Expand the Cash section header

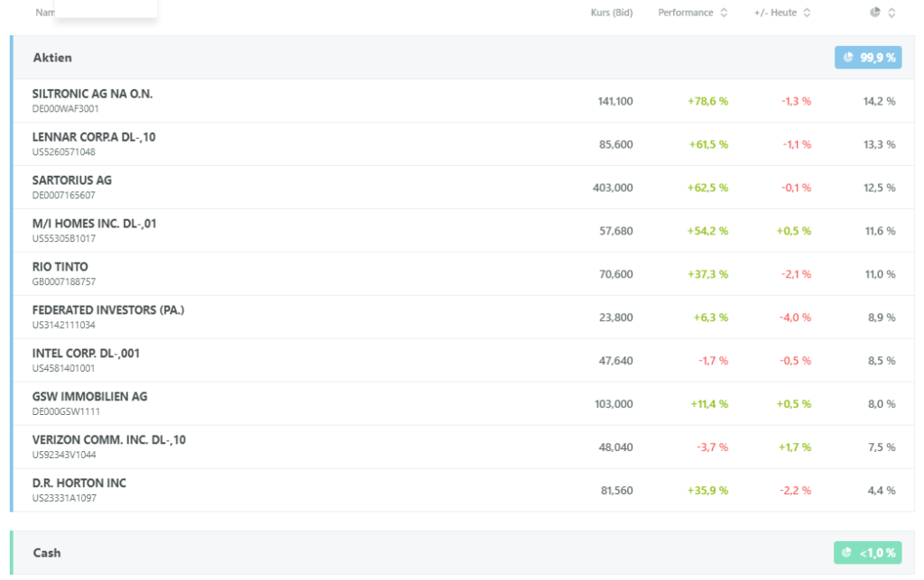463,553
